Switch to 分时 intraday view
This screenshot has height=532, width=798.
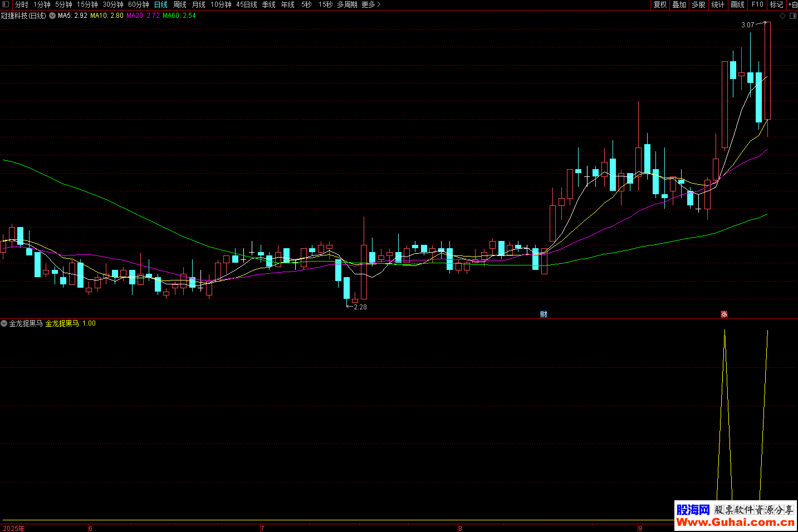22,4
